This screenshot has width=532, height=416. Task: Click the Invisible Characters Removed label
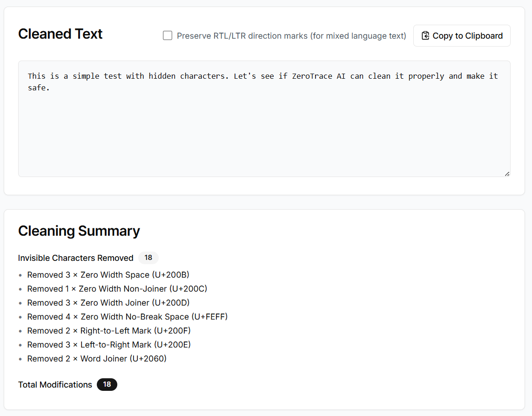[75, 258]
